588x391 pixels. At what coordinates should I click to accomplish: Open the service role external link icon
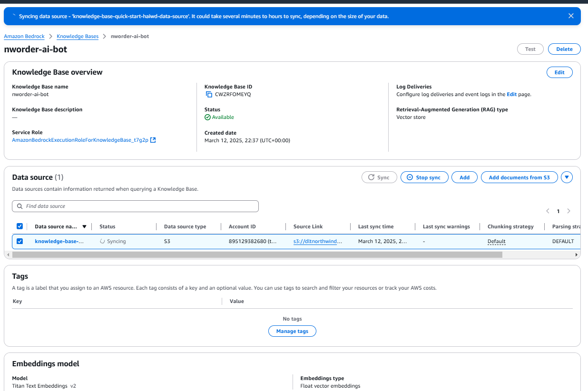coord(153,140)
